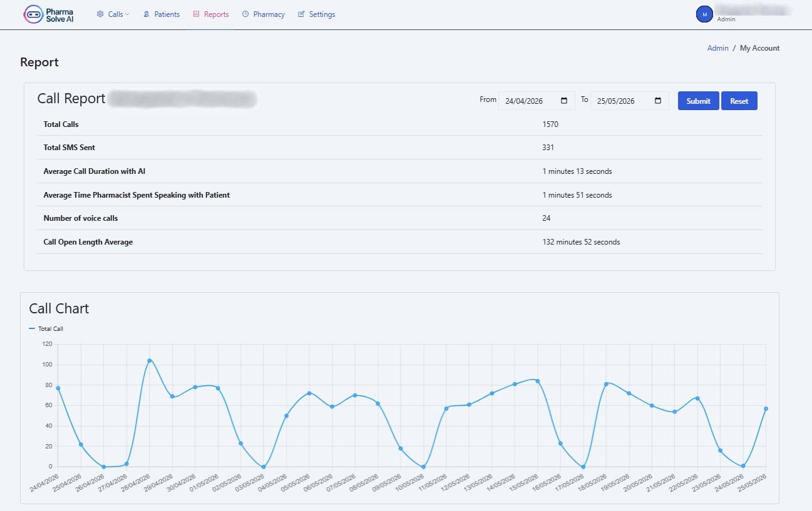Open the Pharmacy menu item
This screenshot has height=511, width=812.
click(x=264, y=14)
